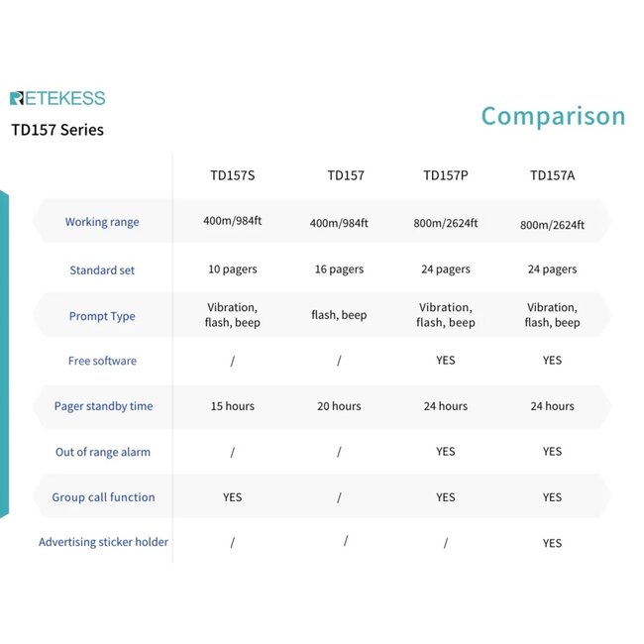The image size is (644, 644).
Task: Click the Retekess logo
Action: pyautogui.click(x=57, y=98)
